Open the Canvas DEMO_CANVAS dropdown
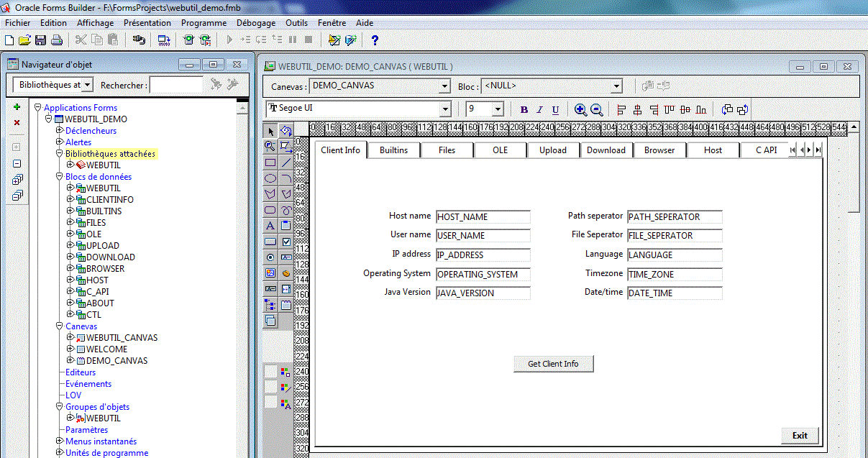 point(444,86)
